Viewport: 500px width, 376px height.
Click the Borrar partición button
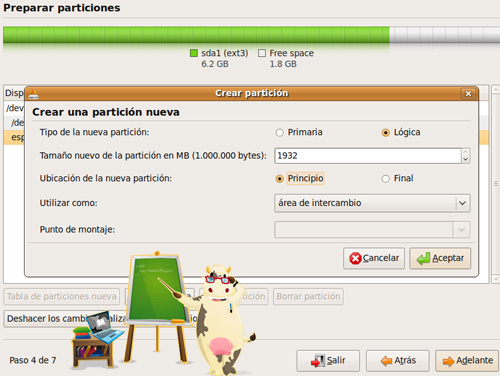308,296
